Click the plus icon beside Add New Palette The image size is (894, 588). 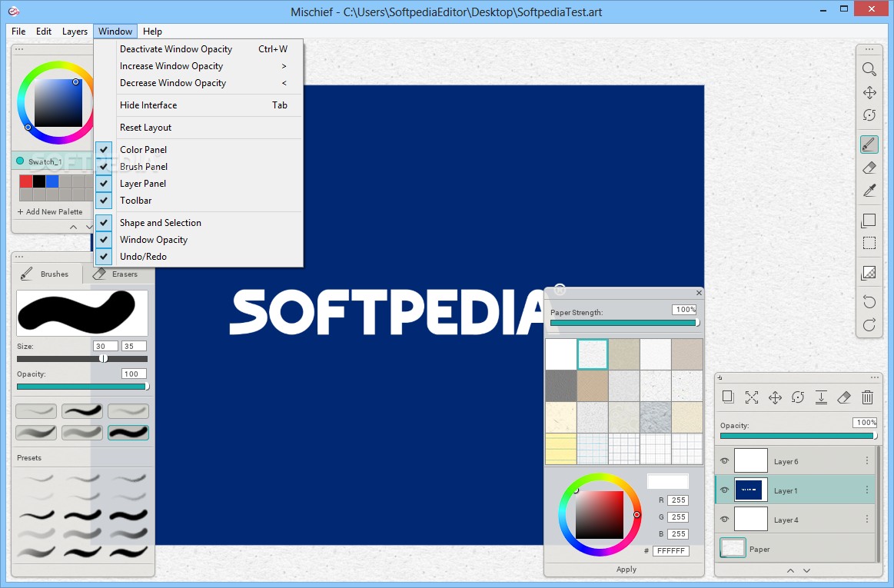[x=21, y=211]
